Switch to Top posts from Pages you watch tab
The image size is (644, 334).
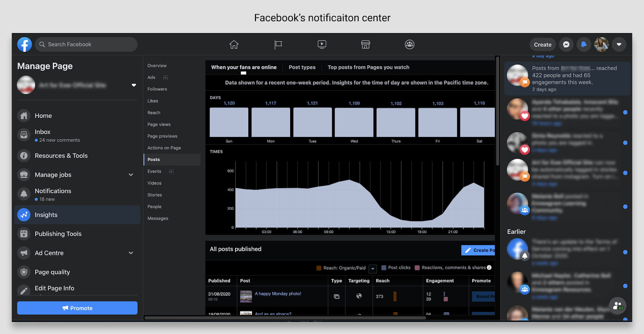(x=368, y=67)
